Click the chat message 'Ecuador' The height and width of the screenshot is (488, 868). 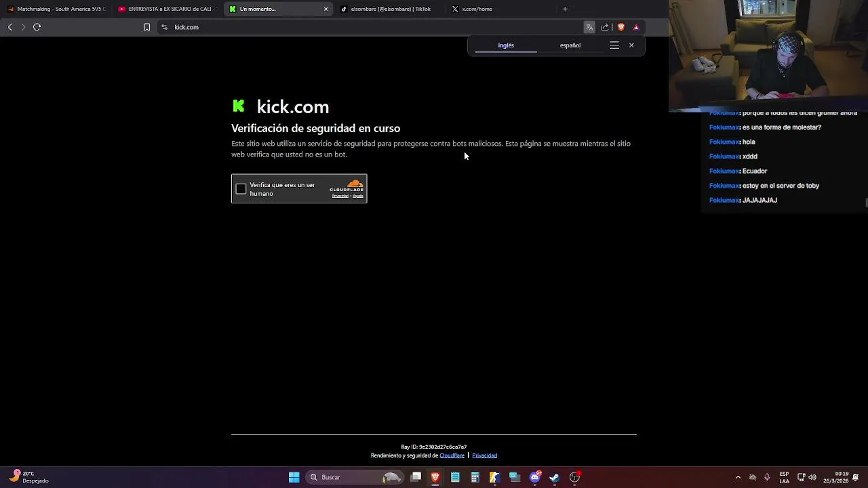pyautogui.click(x=755, y=171)
